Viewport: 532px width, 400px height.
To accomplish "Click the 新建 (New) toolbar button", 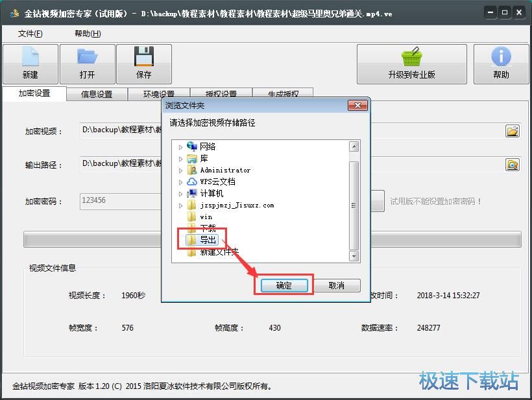I will (30, 64).
